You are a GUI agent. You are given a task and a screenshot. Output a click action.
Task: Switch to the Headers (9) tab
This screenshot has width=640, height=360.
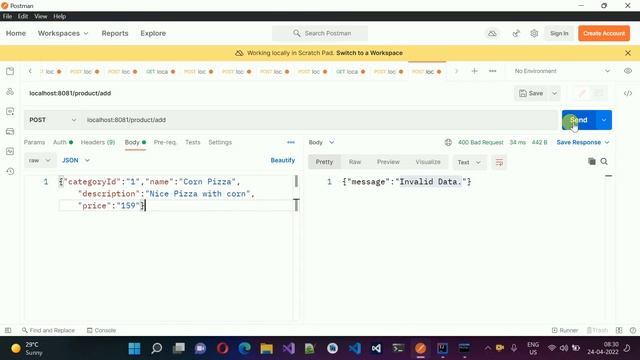(x=98, y=142)
